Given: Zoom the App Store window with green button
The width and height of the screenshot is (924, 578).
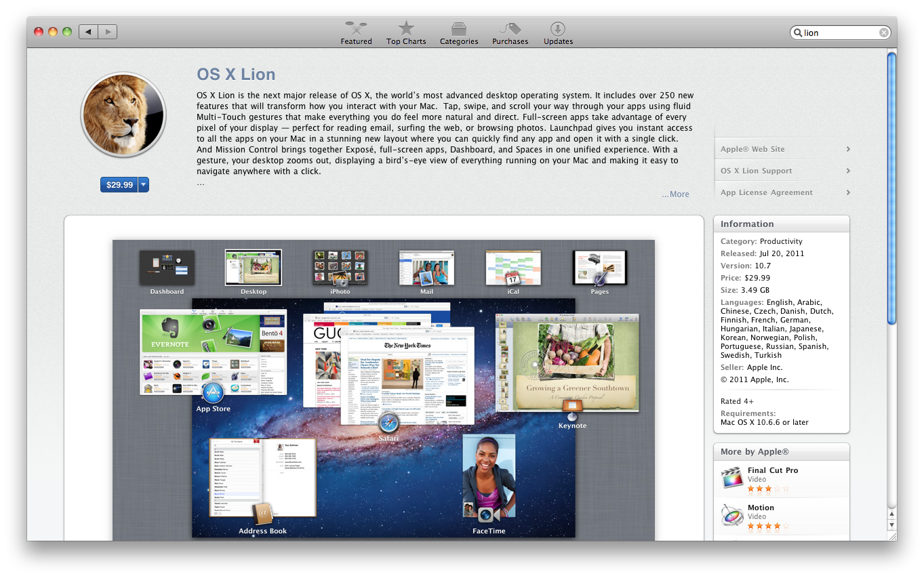Looking at the screenshot, I should (x=67, y=32).
